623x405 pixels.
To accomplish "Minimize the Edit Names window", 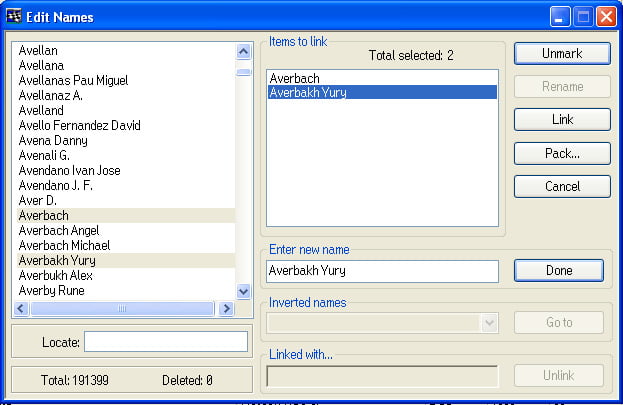I will 560,17.
